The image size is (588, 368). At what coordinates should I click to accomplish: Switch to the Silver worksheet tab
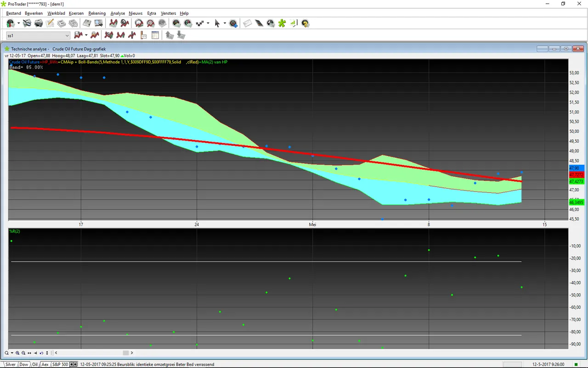(x=11, y=364)
